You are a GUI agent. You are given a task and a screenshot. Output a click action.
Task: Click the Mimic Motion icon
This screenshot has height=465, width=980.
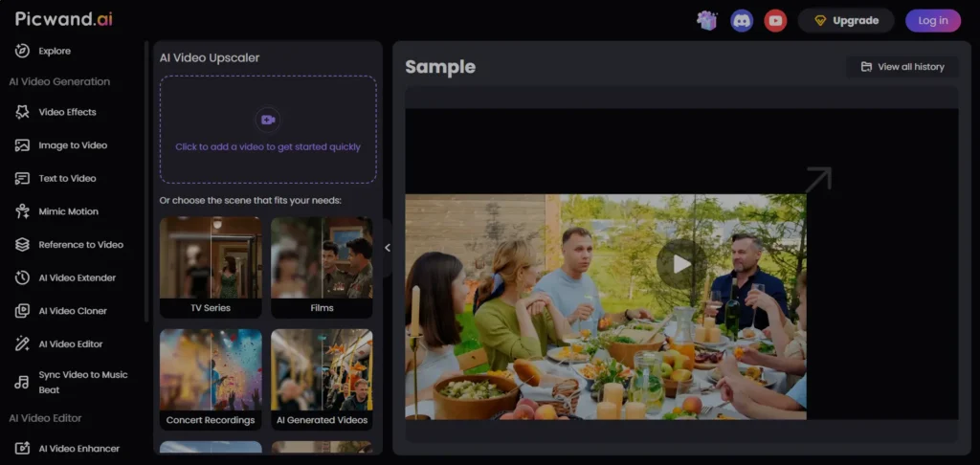click(23, 211)
